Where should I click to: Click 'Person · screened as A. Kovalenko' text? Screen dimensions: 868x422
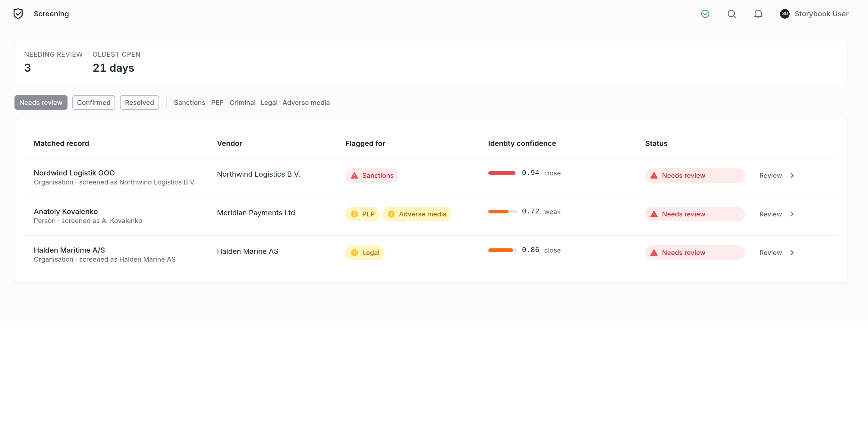pos(88,221)
